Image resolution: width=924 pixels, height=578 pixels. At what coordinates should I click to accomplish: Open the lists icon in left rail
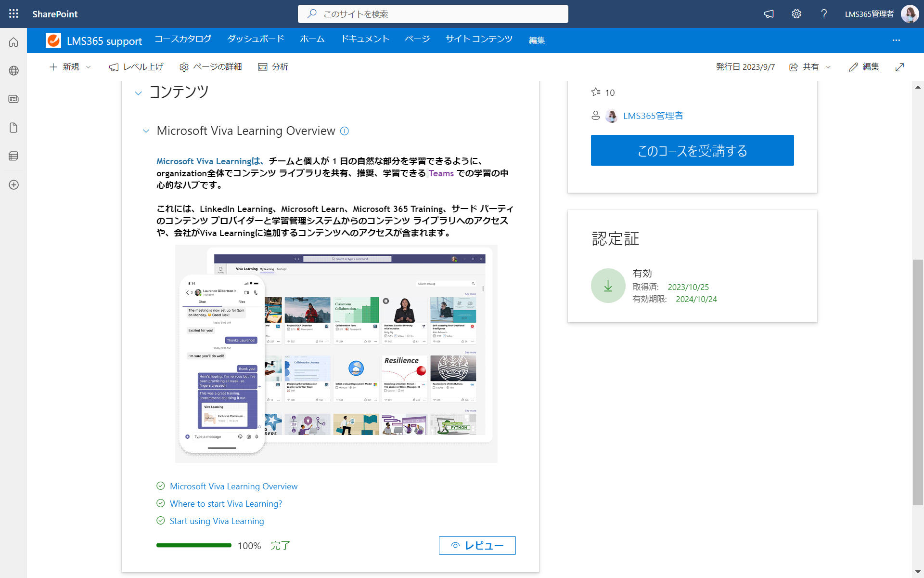[x=13, y=156]
